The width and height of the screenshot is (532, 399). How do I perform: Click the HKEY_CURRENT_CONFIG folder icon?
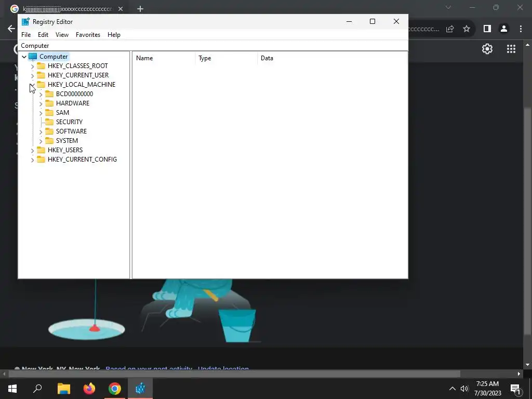(41, 159)
